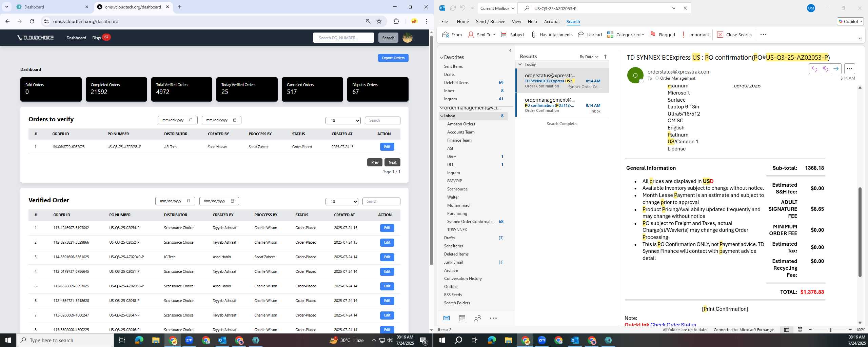Open Categorized filter dropdown
Screen dimensions: 868x347
[626, 35]
